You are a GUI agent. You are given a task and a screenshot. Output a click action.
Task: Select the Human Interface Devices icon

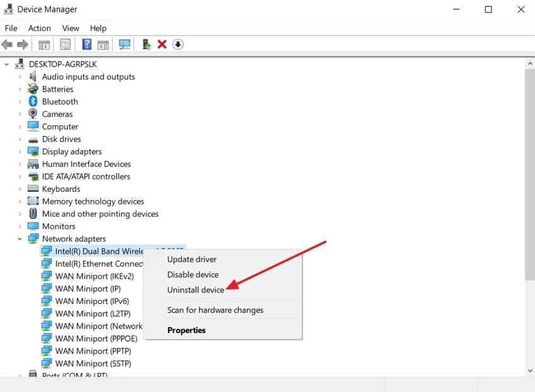coord(33,164)
